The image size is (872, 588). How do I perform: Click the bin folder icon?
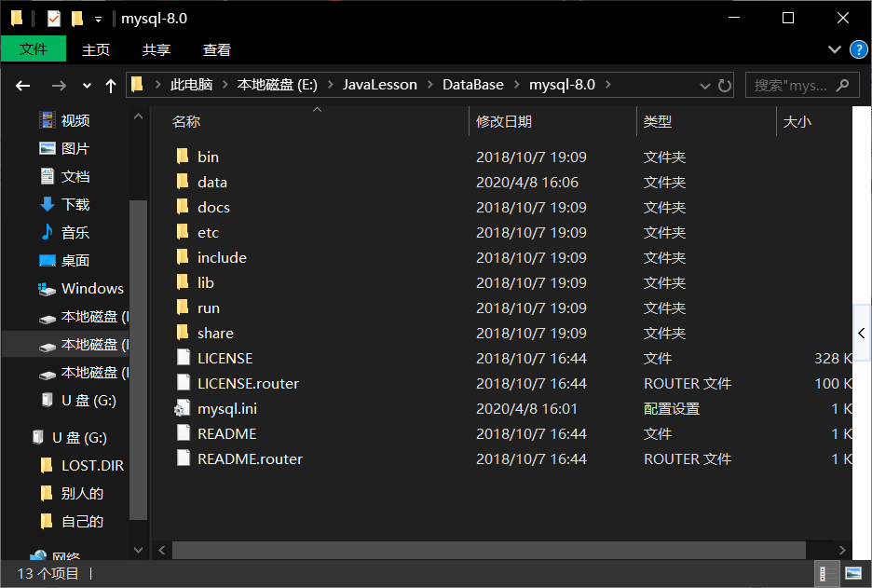(x=183, y=157)
